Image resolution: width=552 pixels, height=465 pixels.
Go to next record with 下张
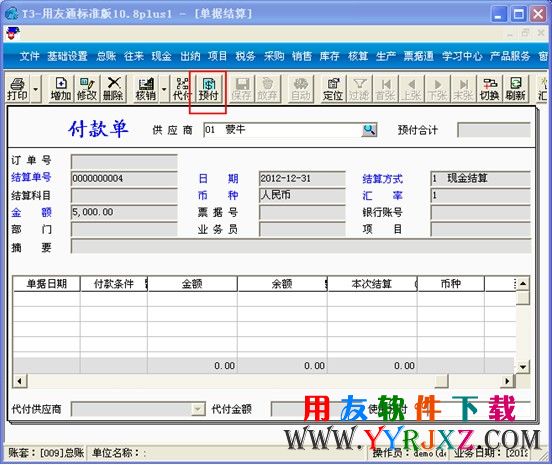(437, 89)
